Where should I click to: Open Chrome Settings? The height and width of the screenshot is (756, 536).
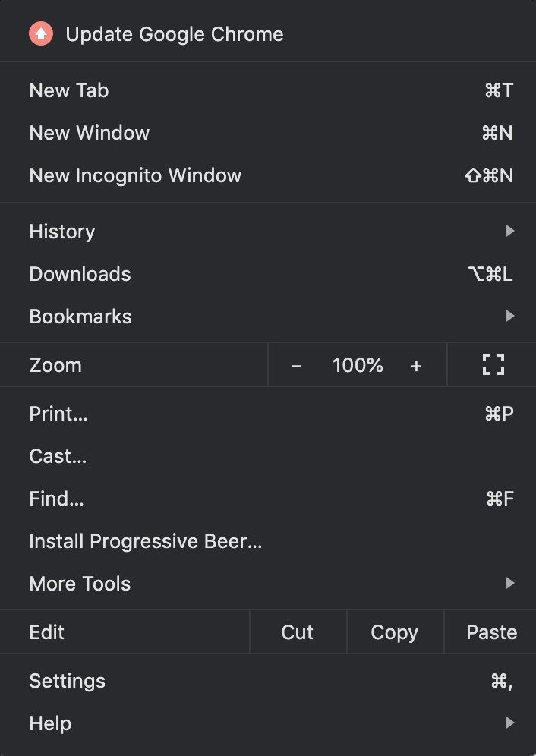(x=67, y=681)
